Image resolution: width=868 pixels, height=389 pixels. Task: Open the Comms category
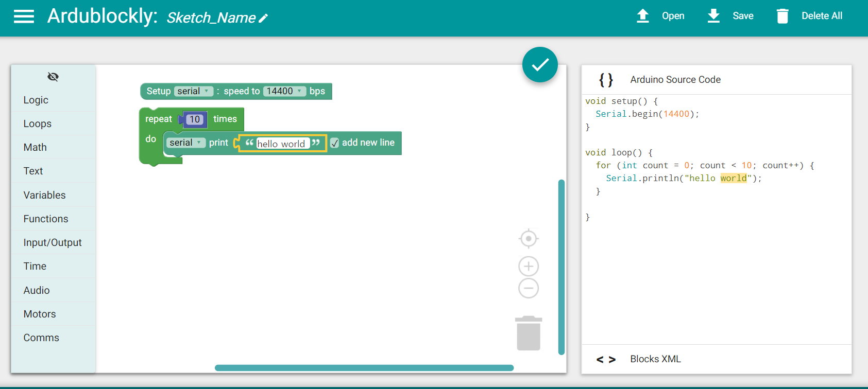click(54, 338)
